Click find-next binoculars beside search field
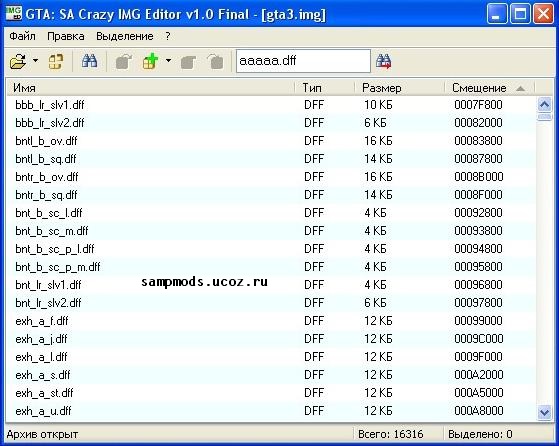 tap(384, 61)
